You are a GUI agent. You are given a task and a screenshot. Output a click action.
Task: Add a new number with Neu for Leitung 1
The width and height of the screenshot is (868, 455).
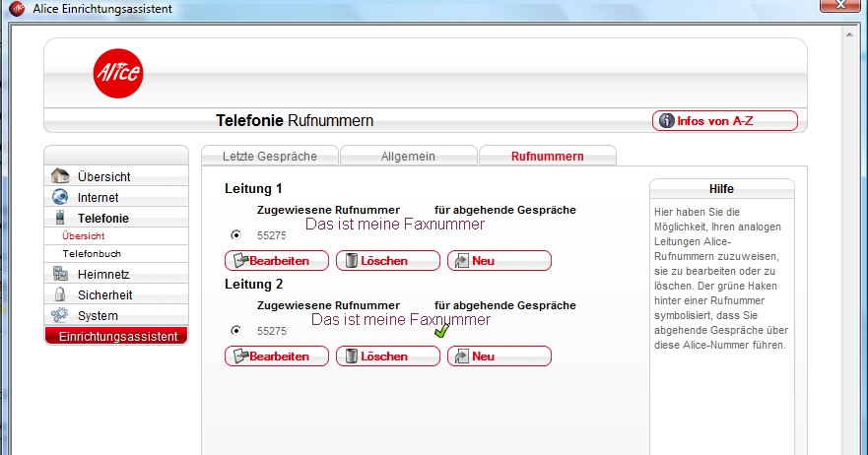499,261
